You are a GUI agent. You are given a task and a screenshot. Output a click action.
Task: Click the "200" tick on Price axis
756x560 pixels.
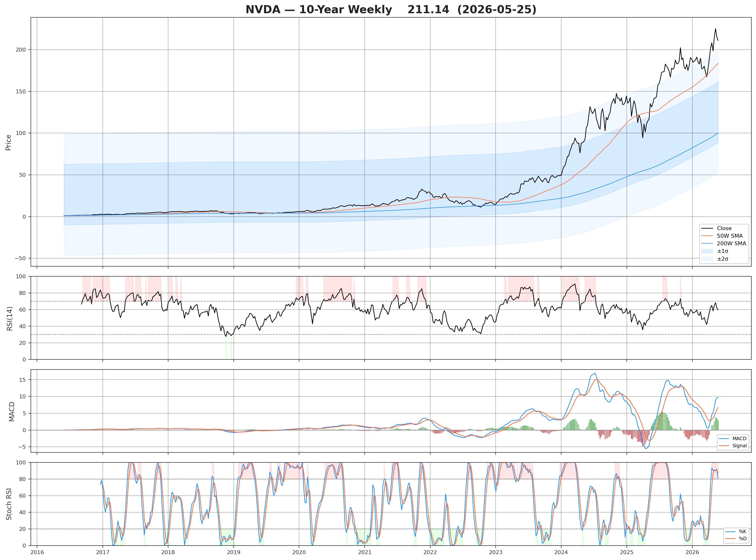[21, 50]
